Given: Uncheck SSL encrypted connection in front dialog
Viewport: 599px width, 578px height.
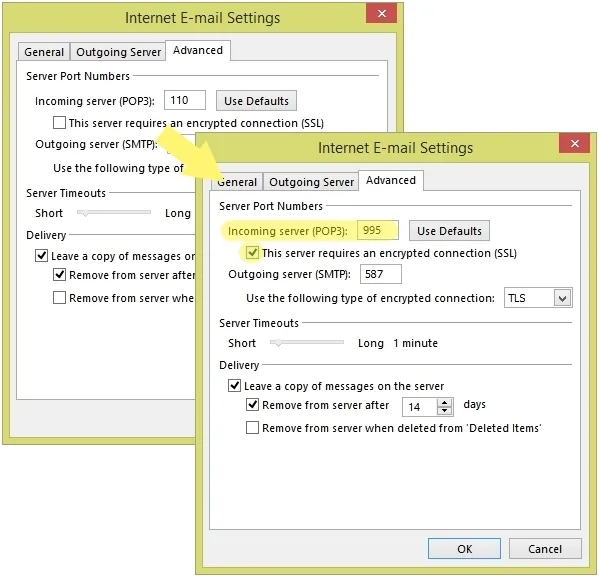Looking at the screenshot, I should pos(252,253).
